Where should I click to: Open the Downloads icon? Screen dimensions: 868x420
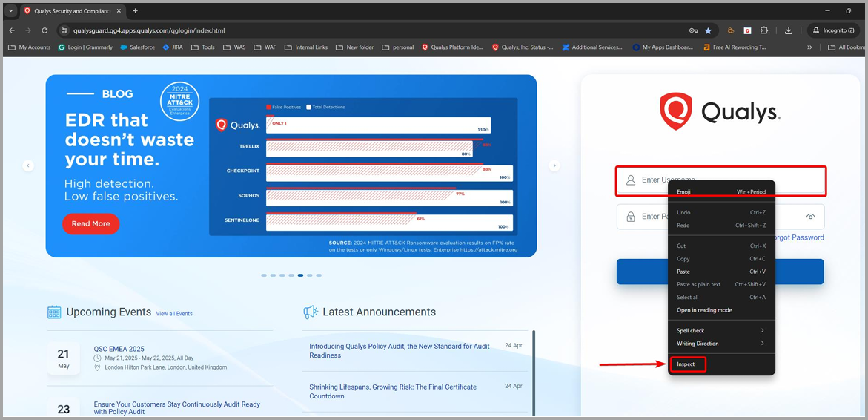click(789, 30)
